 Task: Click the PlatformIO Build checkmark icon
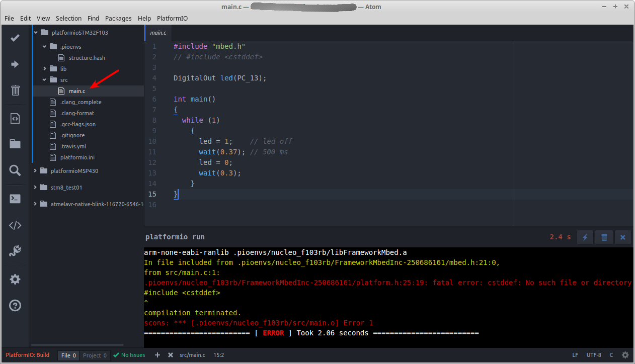coord(15,38)
